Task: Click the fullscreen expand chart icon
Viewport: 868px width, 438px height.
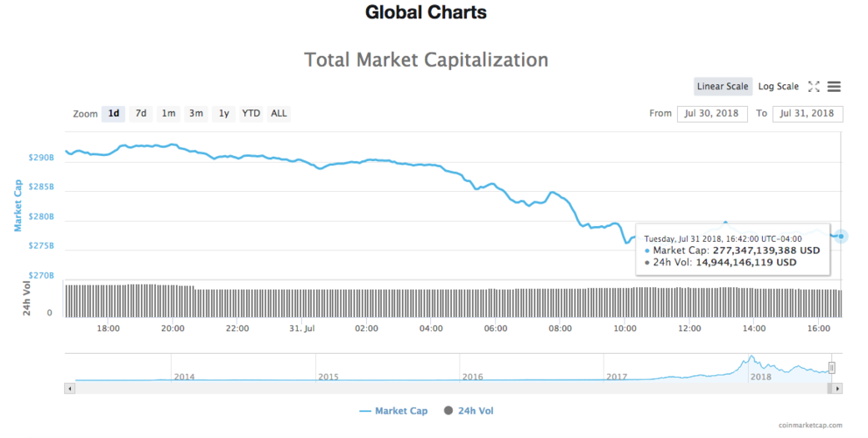Action: tap(814, 87)
